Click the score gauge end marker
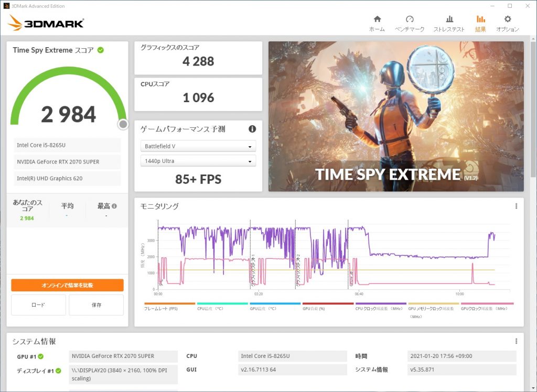The width and height of the screenshot is (537, 392). click(x=123, y=124)
